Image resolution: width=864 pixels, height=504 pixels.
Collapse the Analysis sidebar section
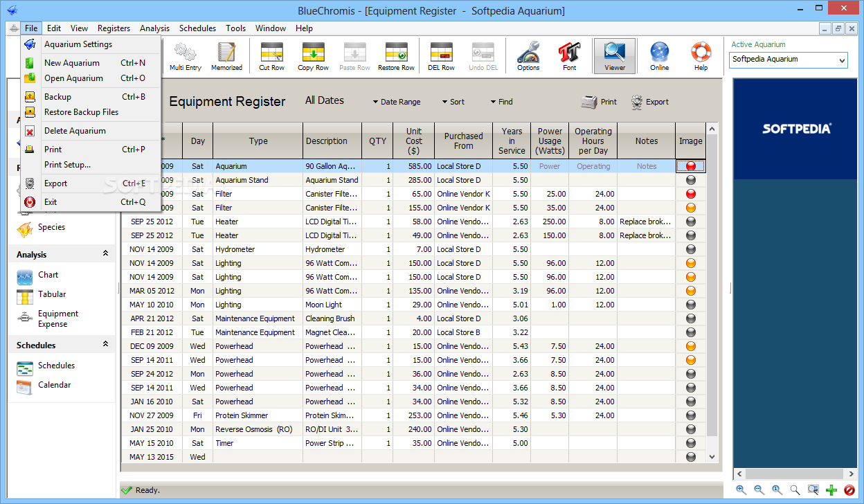tap(105, 254)
